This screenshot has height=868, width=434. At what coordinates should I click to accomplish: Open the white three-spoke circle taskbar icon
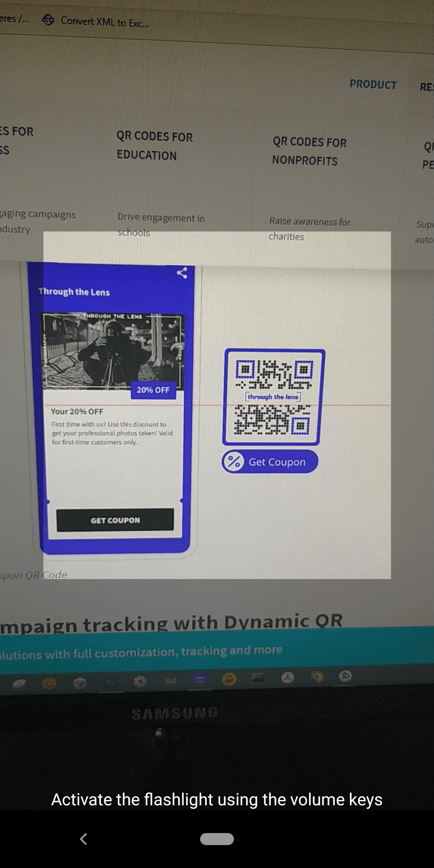click(x=287, y=678)
